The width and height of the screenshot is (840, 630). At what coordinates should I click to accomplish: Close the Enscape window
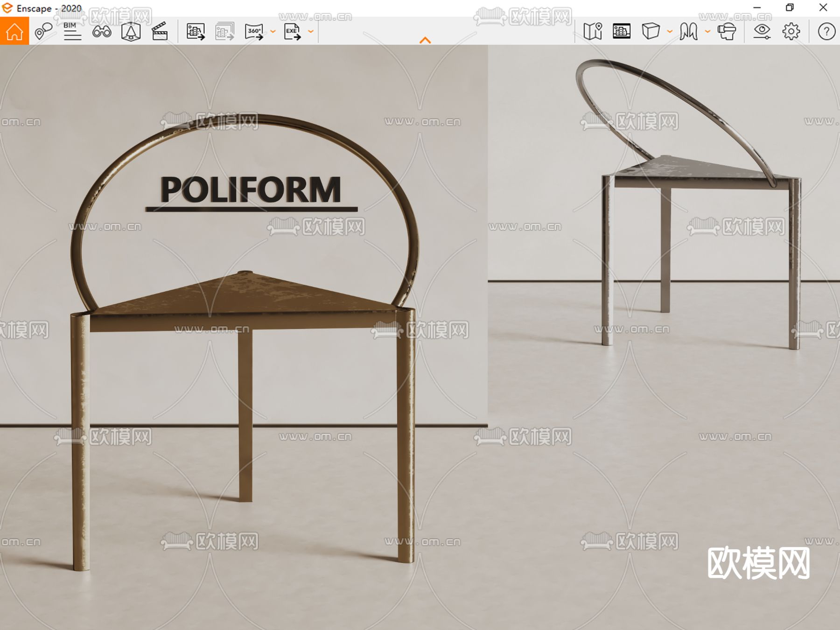[823, 7]
